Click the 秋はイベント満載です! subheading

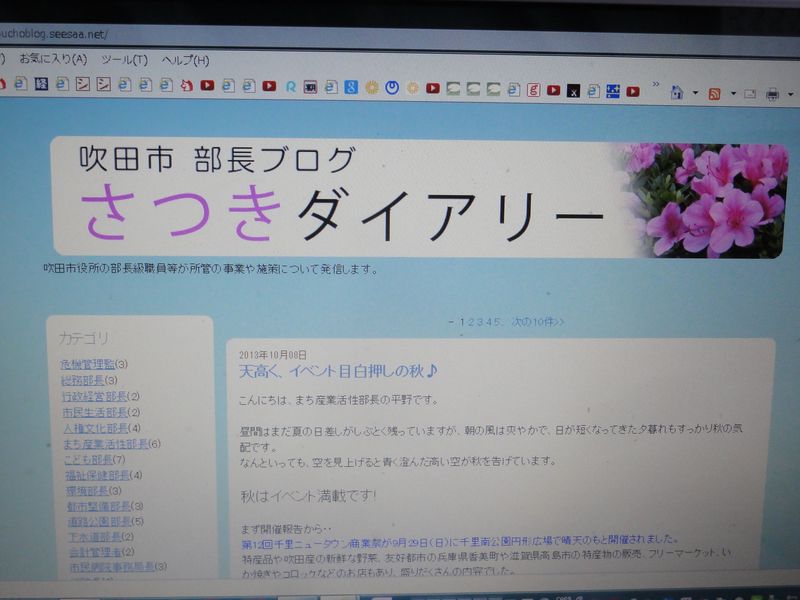pos(308,496)
